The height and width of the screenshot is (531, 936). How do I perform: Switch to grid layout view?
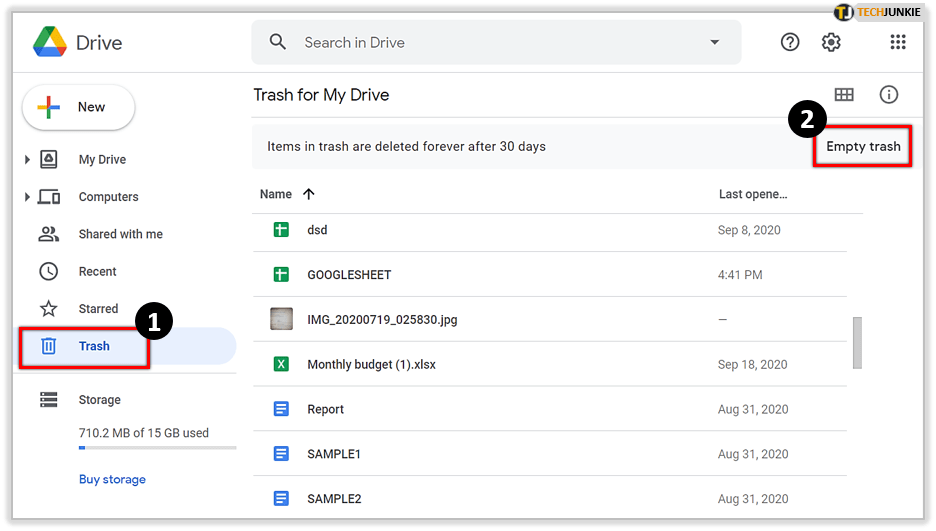point(844,95)
